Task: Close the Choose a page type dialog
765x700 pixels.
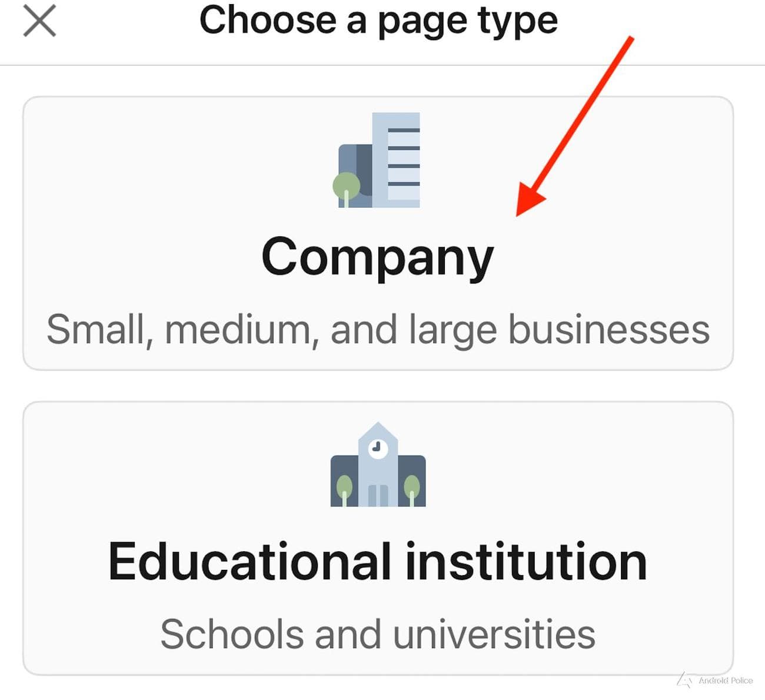Action: click(x=39, y=21)
